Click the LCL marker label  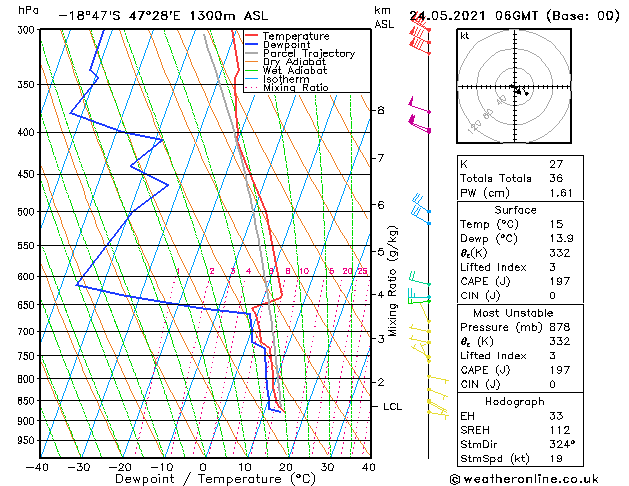(392, 407)
